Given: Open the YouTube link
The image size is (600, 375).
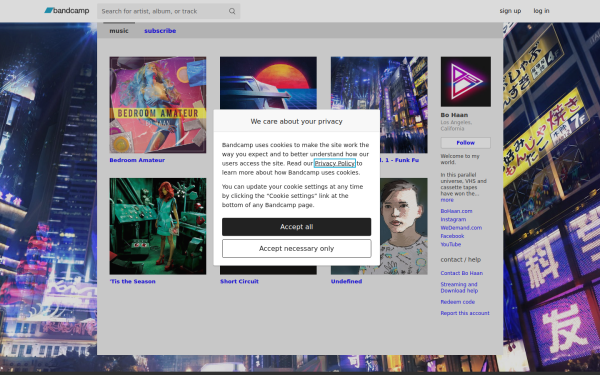Looking at the screenshot, I should pos(451,244).
